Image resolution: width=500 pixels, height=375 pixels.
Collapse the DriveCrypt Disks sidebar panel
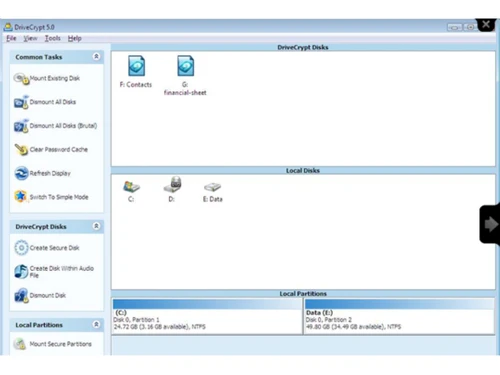point(96,226)
